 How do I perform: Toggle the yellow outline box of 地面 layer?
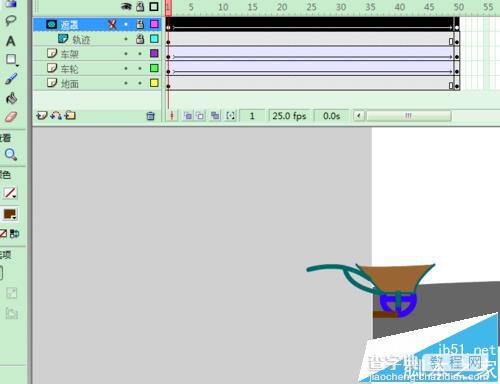click(154, 83)
